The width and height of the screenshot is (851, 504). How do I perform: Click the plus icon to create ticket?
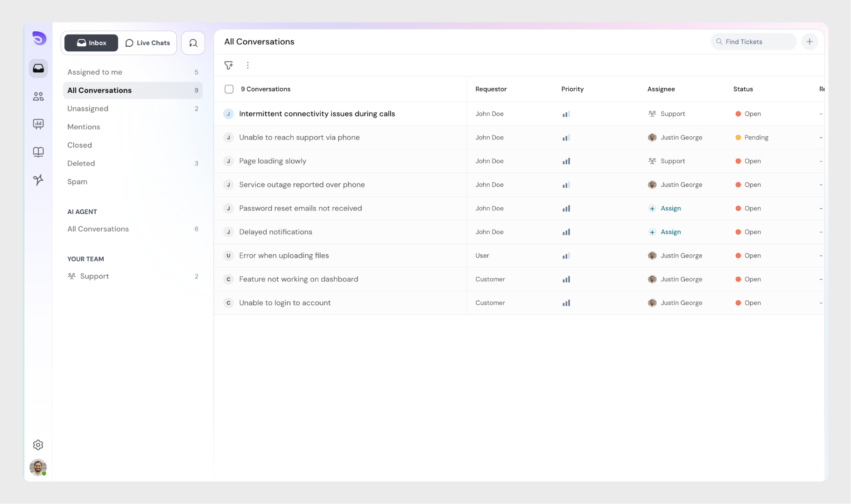(809, 42)
